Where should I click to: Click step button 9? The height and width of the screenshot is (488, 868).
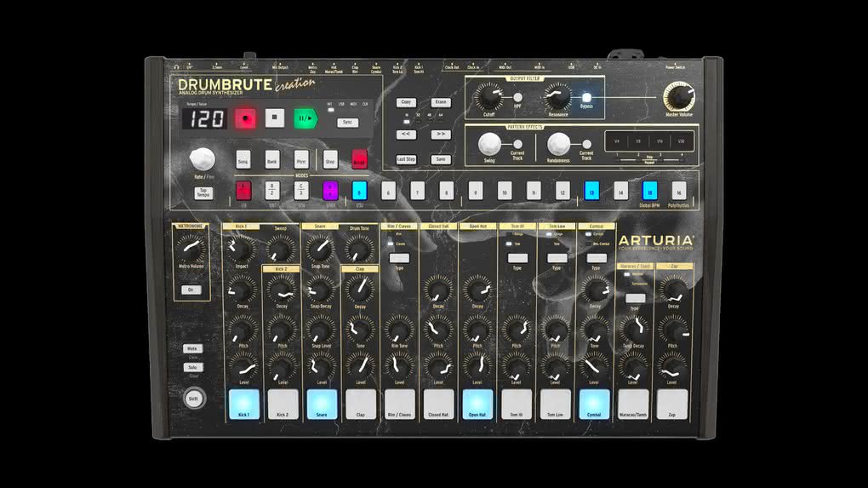pos(475,191)
